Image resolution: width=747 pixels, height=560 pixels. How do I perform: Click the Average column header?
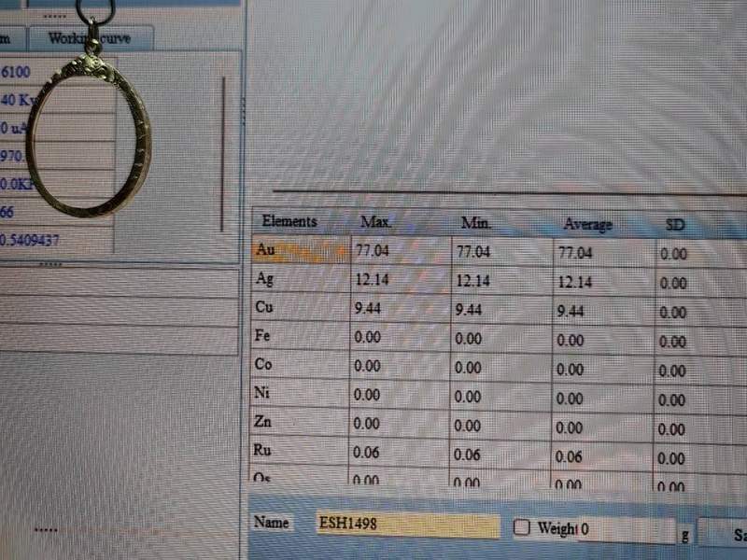point(588,224)
